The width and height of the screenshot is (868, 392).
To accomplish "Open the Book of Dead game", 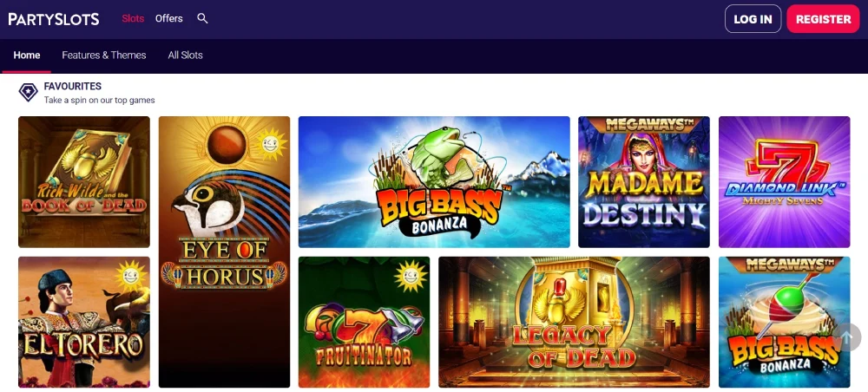I will [84, 182].
